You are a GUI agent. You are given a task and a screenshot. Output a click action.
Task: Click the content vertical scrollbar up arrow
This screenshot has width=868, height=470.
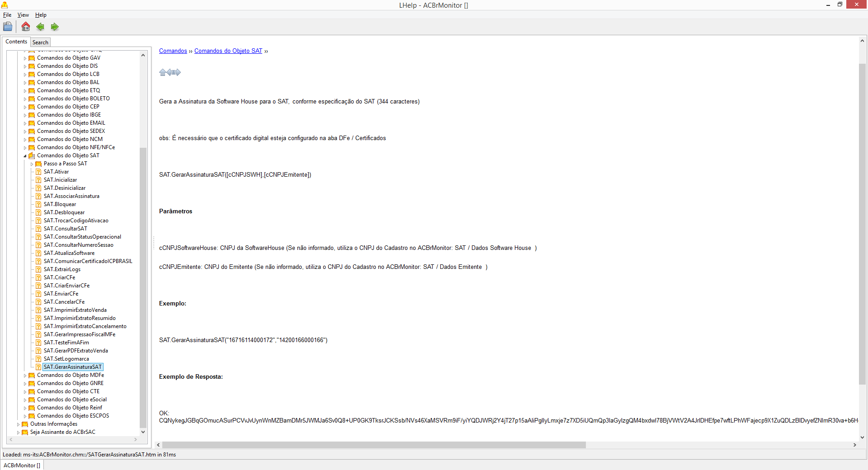862,41
